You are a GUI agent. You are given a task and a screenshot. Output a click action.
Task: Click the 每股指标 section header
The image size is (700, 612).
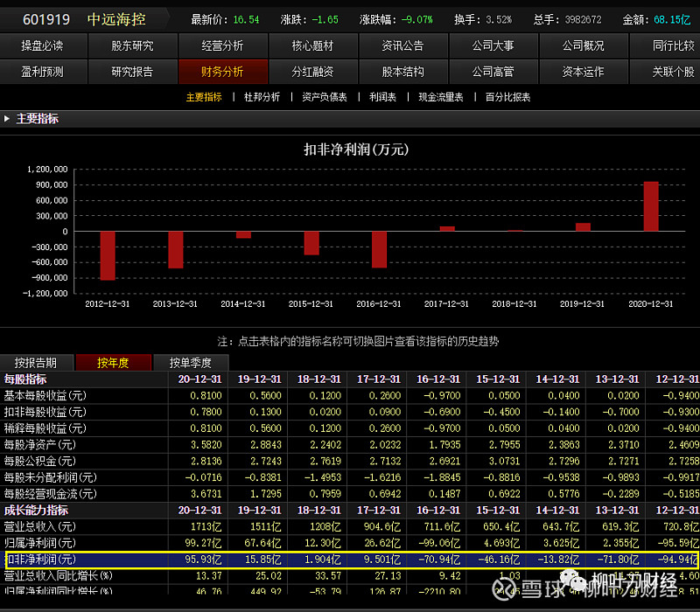(25, 379)
